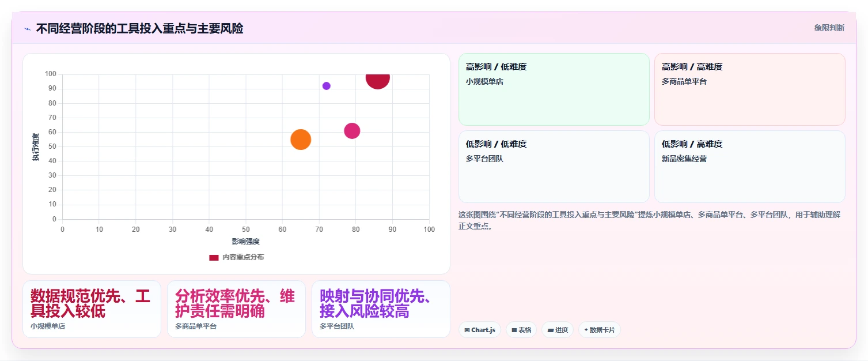868x361 pixels.
Task: Click the 执行难度 axis label
Action: [x=36, y=147]
